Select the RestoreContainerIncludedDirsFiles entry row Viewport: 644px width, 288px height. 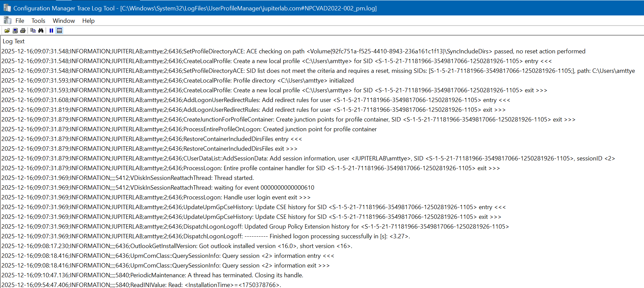pos(322,139)
